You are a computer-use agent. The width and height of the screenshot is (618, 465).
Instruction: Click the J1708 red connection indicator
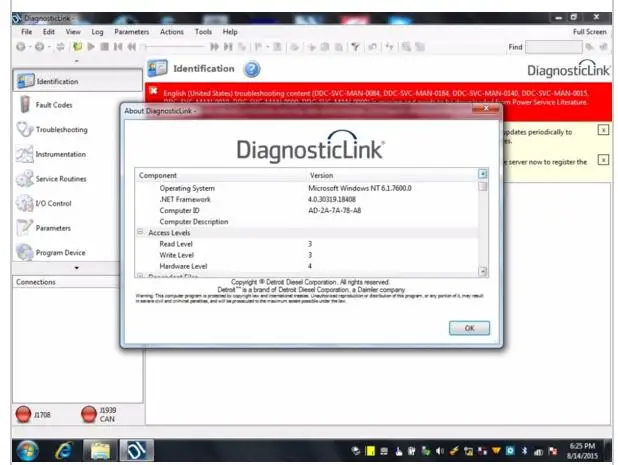(23, 415)
